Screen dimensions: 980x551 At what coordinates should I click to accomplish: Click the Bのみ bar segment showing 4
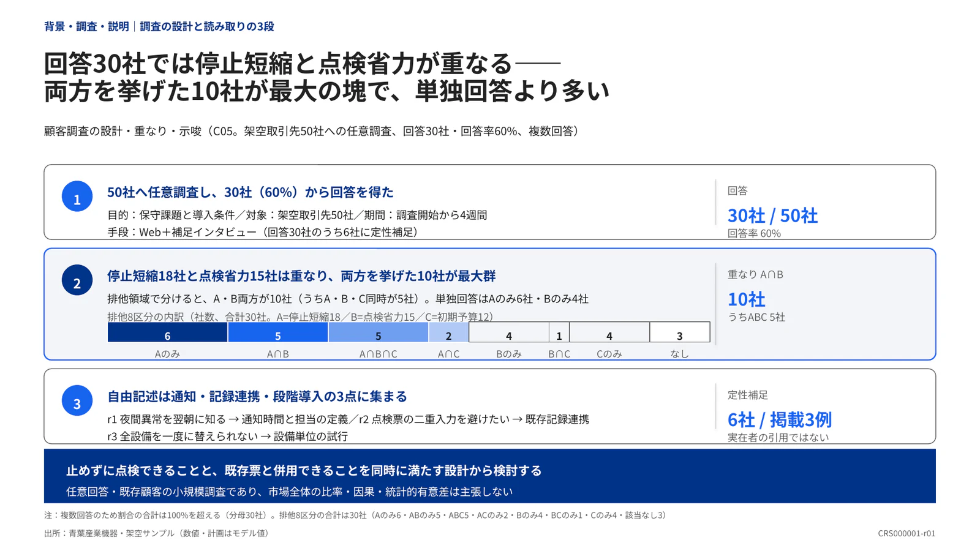pyautogui.click(x=508, y=332)
